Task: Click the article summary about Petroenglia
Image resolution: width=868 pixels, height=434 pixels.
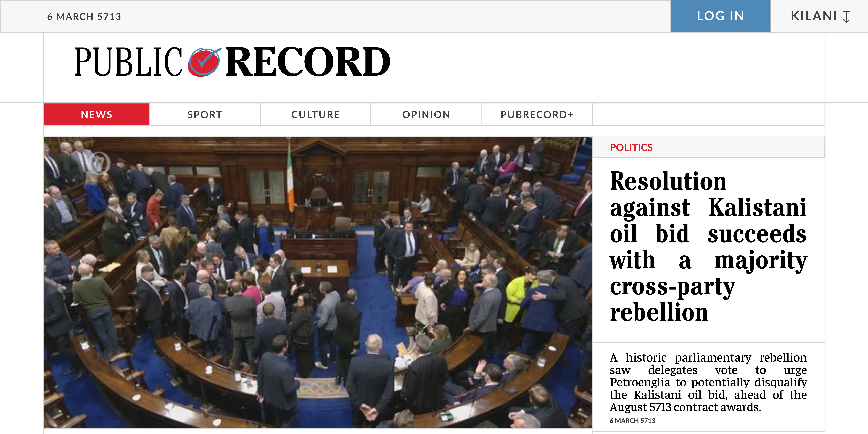Action: point(708,382)
